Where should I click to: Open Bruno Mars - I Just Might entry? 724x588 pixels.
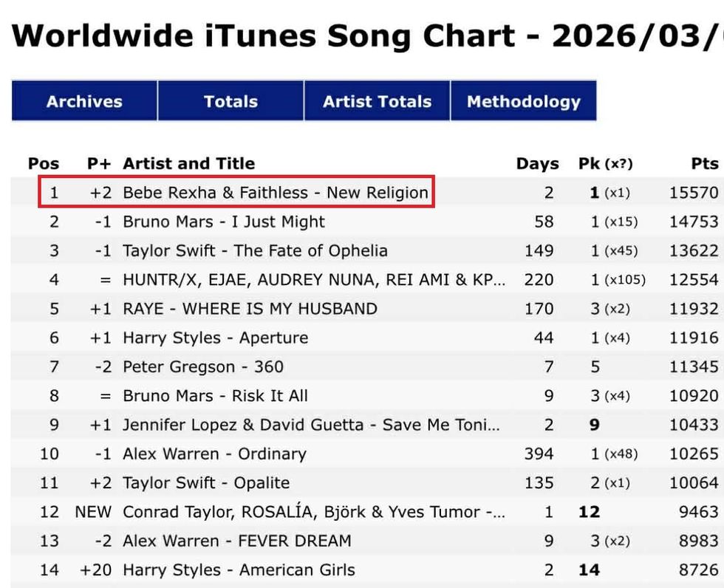click(x=224, y=222)
